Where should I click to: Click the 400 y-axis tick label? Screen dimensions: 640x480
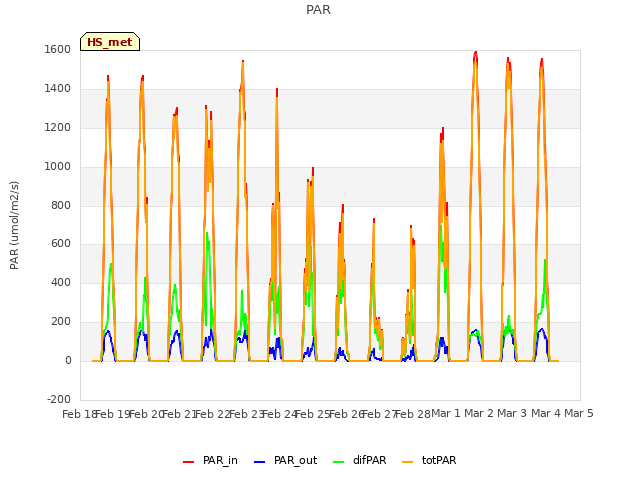tap(61, 282)
